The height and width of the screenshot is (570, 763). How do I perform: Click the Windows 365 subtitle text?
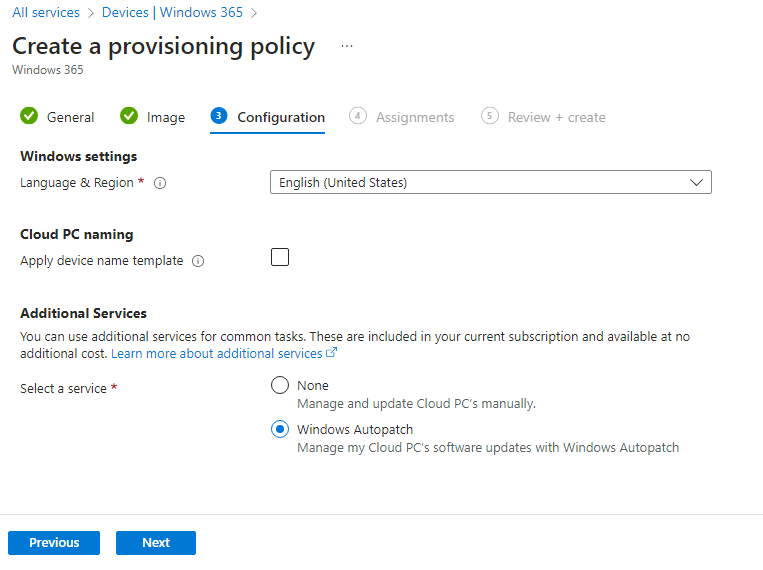point(48,70)
